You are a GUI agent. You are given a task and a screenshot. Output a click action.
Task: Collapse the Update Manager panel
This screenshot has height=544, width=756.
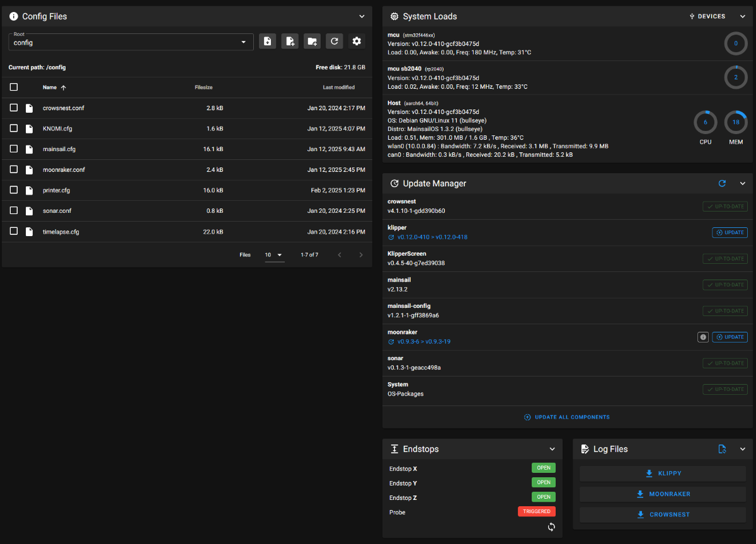[x=742, y=183]
